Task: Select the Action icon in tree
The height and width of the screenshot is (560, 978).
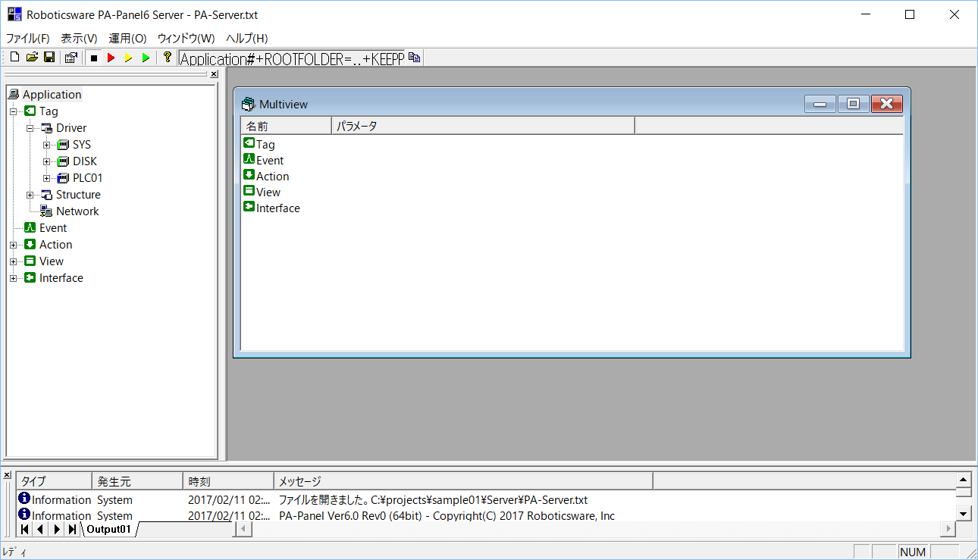Action: [x=30, y=245]
